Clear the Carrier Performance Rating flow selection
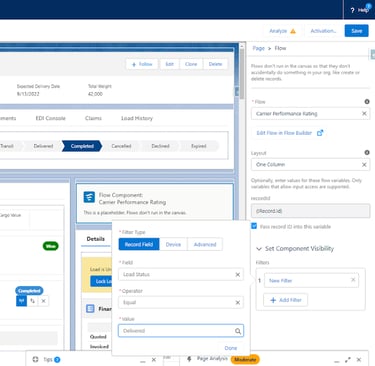375x366 pixels. coord(364,114)
